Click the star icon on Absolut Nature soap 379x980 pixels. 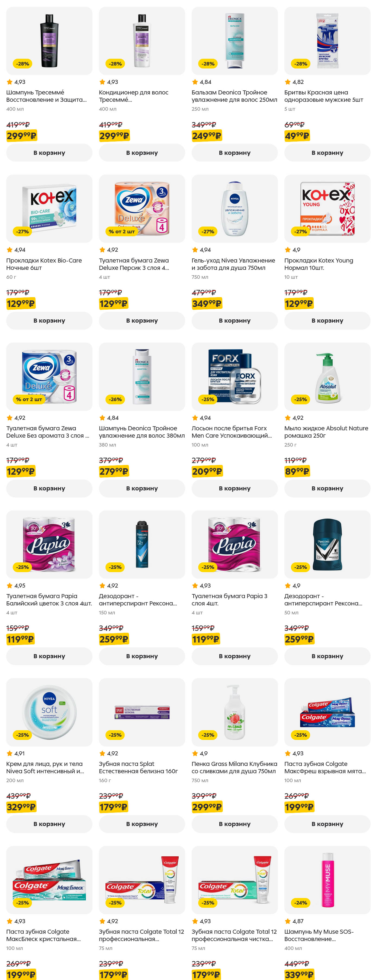tap(288, 418)
